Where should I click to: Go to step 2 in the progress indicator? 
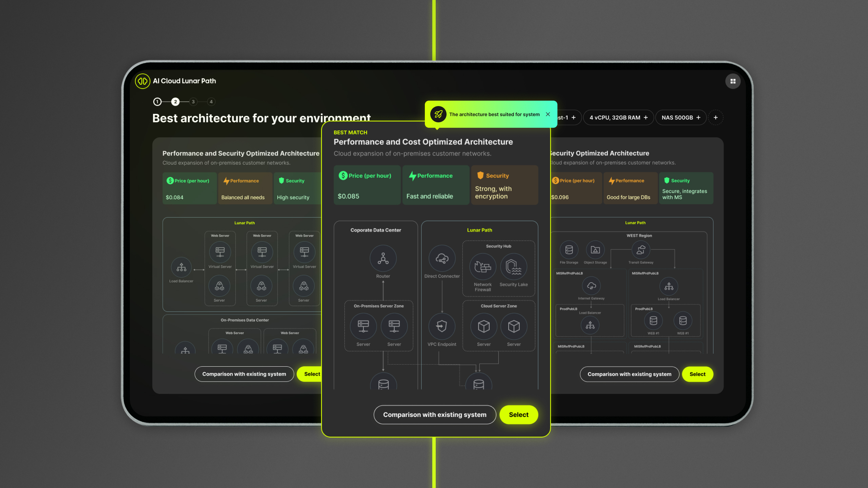(x=175, y=102)
